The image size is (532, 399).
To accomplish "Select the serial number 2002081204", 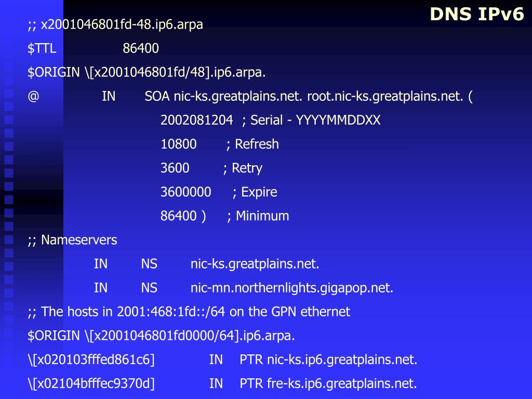I will (197, 120).
